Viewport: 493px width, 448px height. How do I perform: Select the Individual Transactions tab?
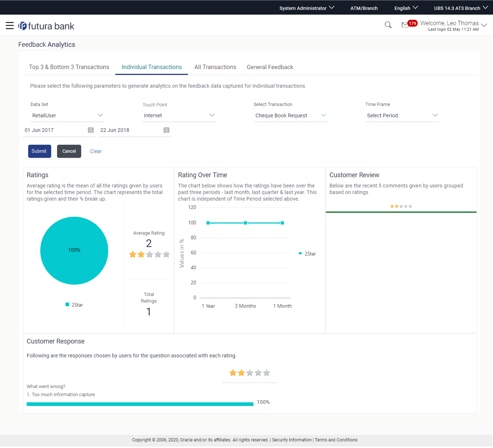pyautogui.click(x=152, y=67)
